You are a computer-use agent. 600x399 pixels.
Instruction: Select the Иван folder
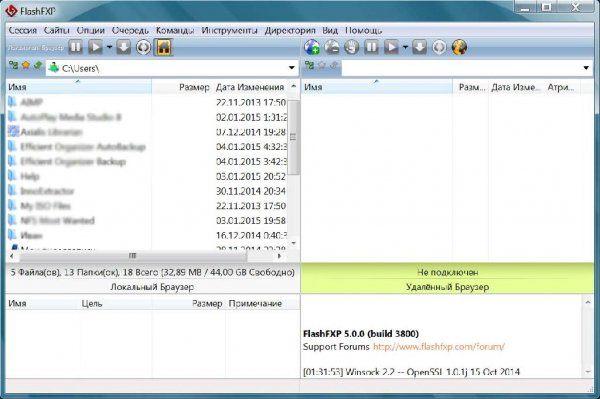31,235
